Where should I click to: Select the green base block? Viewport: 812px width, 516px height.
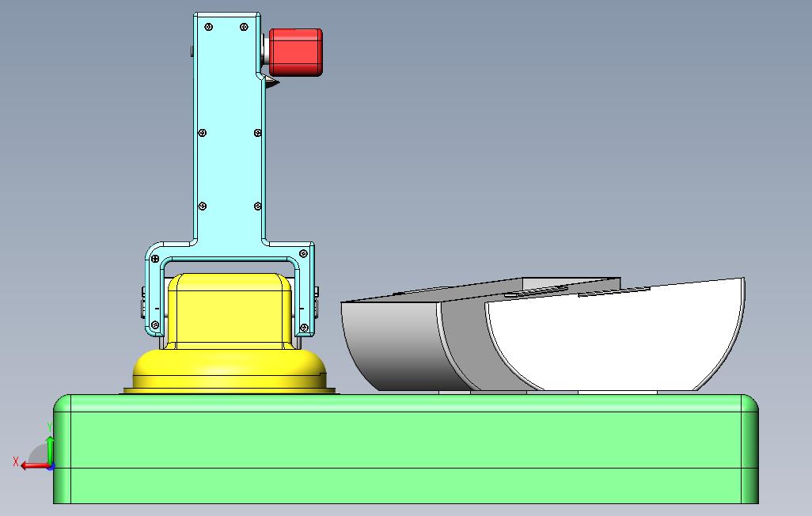[x=406, y=449]
